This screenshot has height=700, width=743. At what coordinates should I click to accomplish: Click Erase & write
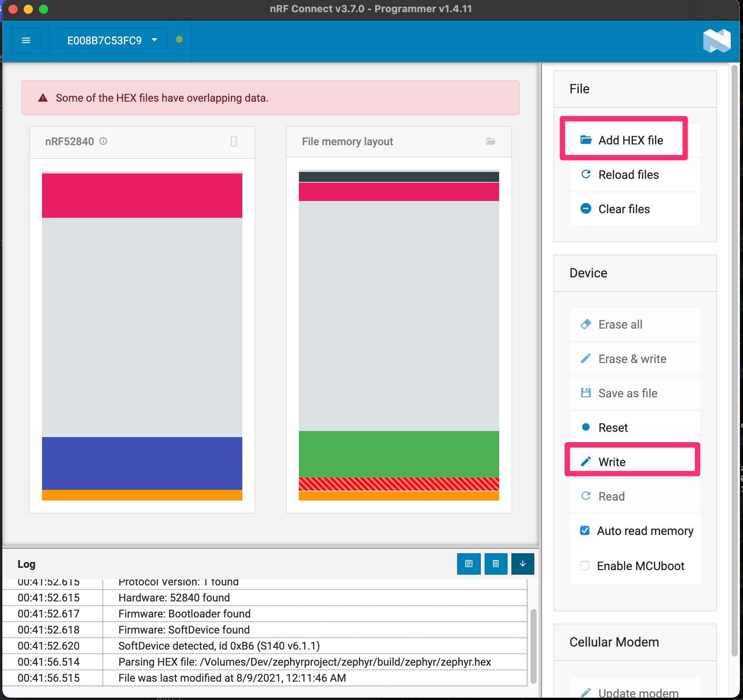[x=635, y=359]
